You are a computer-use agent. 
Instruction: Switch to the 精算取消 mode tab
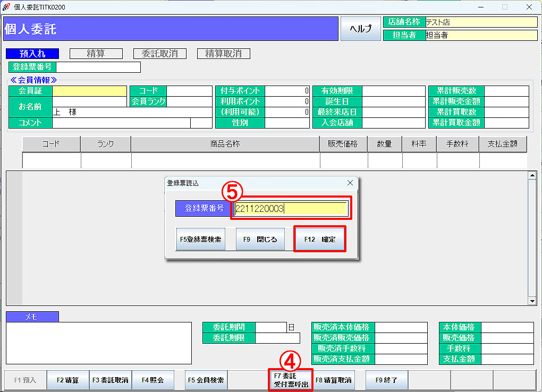223,54
